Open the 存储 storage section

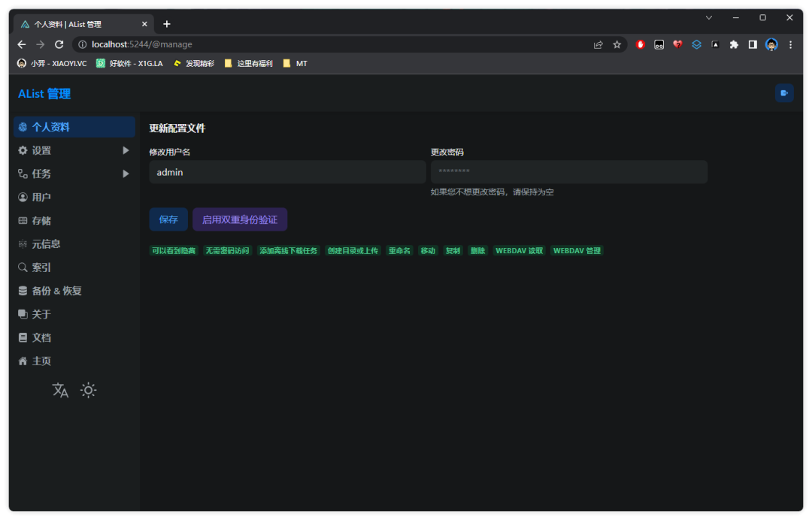tap(41, 221)
